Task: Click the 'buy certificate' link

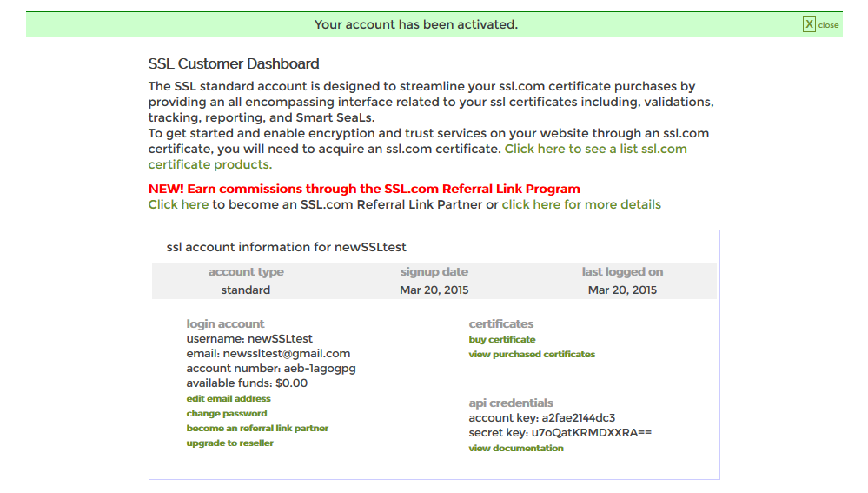Action: (502, 339)
